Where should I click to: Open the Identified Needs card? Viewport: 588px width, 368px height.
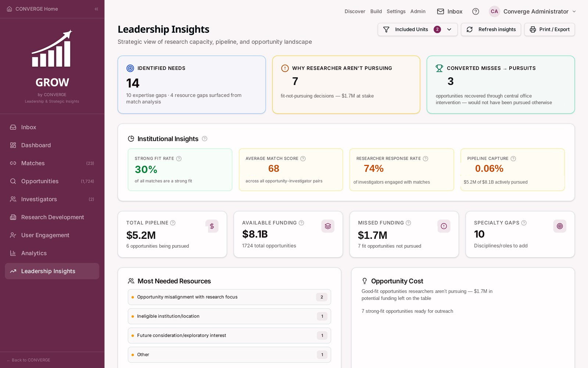191,85
